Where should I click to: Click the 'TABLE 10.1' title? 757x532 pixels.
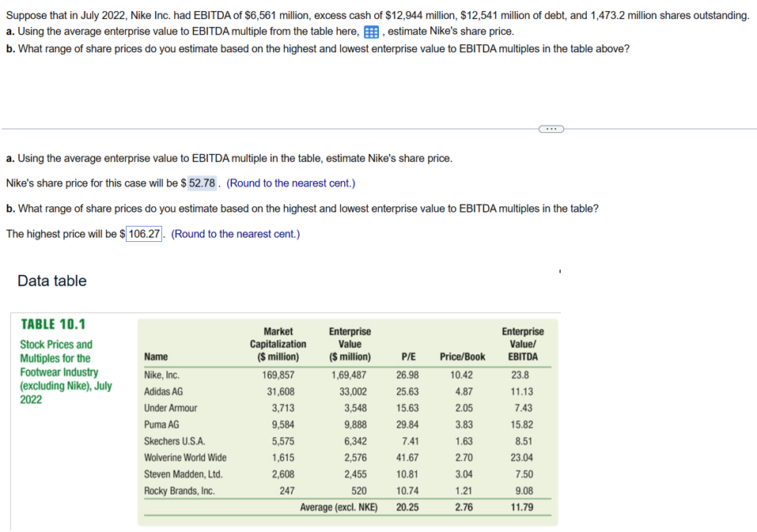click(x=53, y=324)
